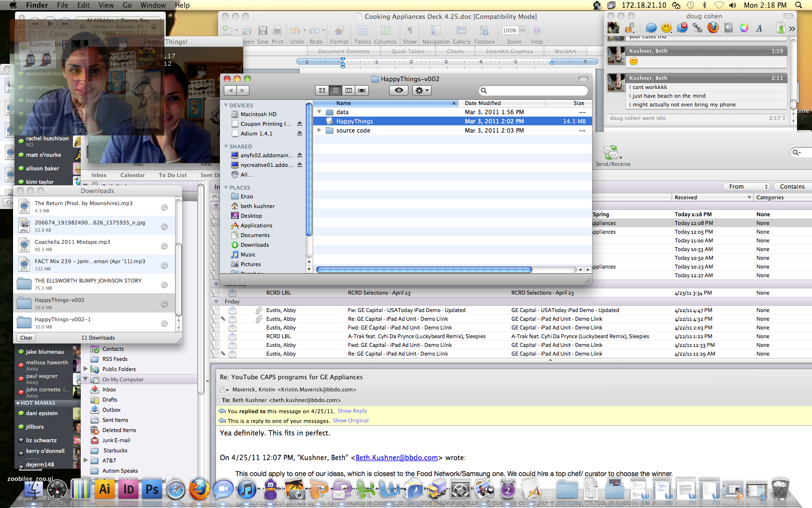Open the Word Help button
Screen dimensions: 812x508
pyautogui.click(x=537, y=35)
